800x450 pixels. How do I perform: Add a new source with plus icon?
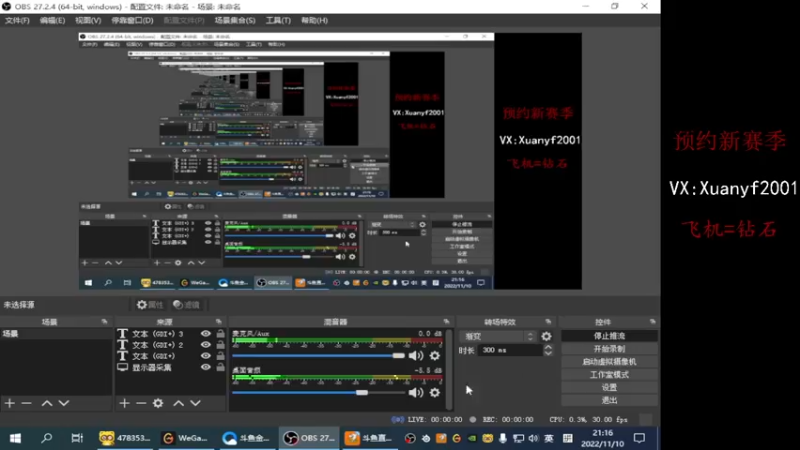pyautogui.click(x=124, y=403)
